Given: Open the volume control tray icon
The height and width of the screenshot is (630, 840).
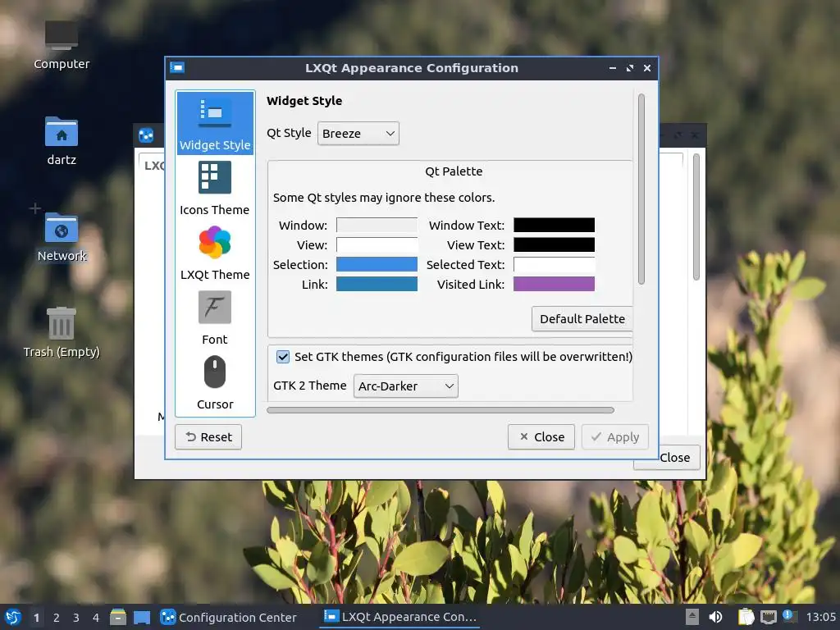Looking at the screenshot, I should tap(715, 617).
